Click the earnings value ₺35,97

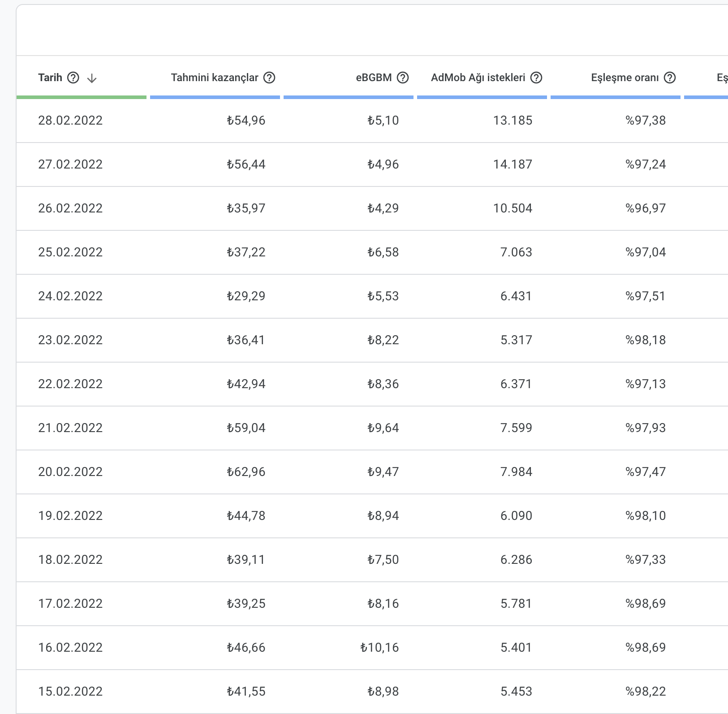coord(246,208)
